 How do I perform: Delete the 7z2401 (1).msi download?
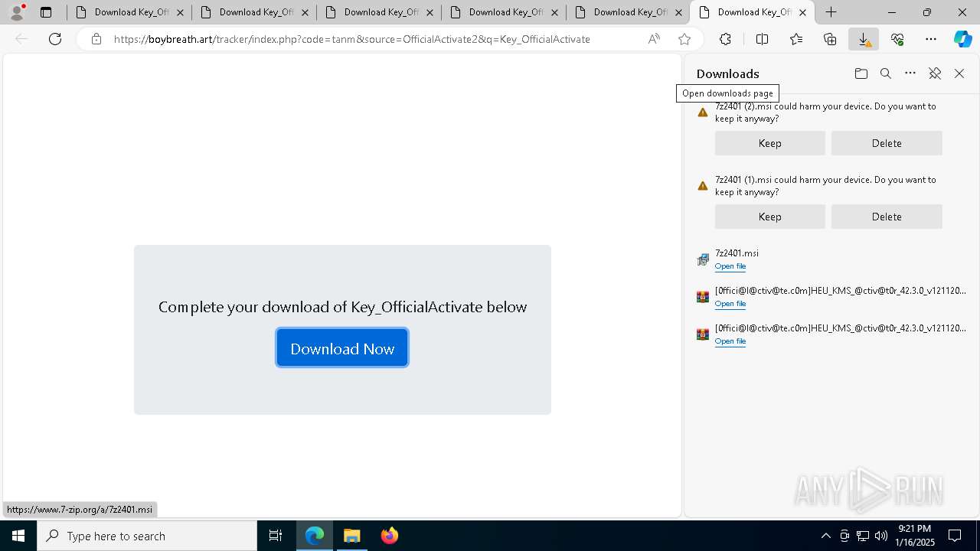887,217
